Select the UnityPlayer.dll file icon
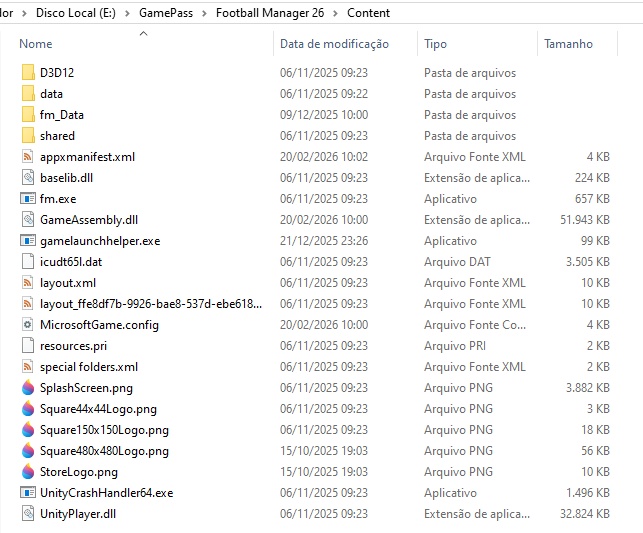This screenshot has width=643, height=533. tap(28, 513)
